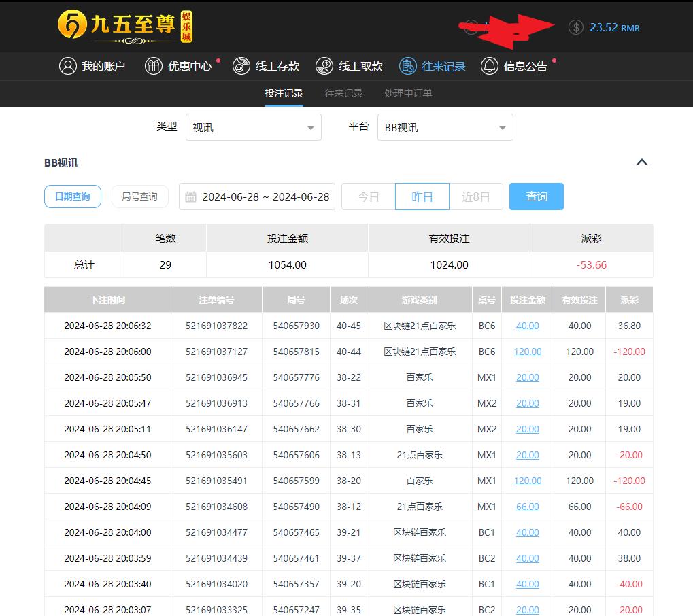Click the 线上取款 withdrawal icon
This screenshot has width=693, height=616.
324,66
